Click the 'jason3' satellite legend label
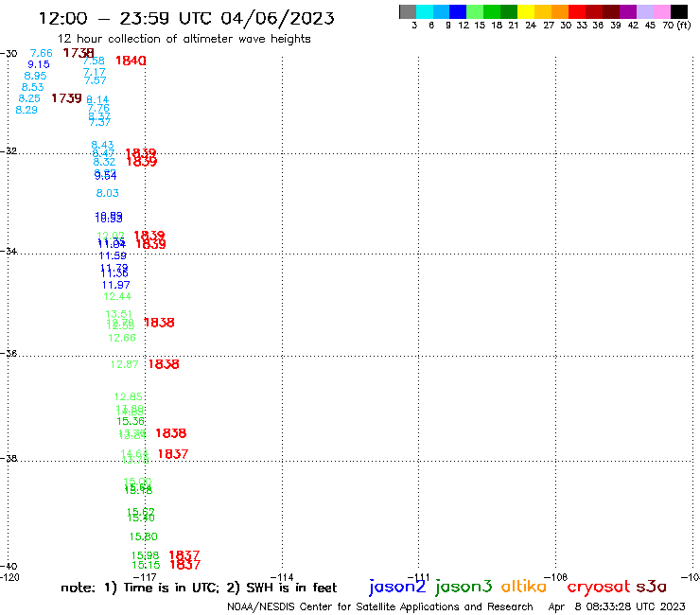The height and width of the screenshot is (615, 700). click(x=464, y=587)
